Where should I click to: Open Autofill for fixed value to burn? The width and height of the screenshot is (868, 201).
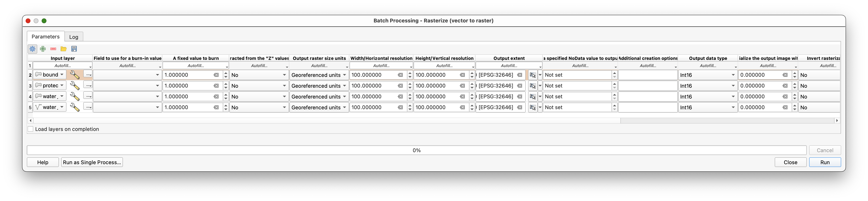195,66
